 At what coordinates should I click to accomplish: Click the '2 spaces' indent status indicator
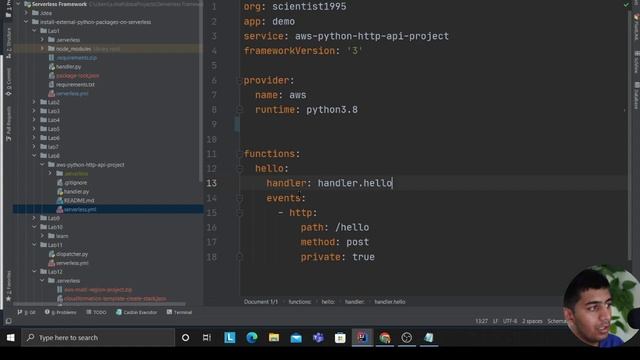point(532,321)
